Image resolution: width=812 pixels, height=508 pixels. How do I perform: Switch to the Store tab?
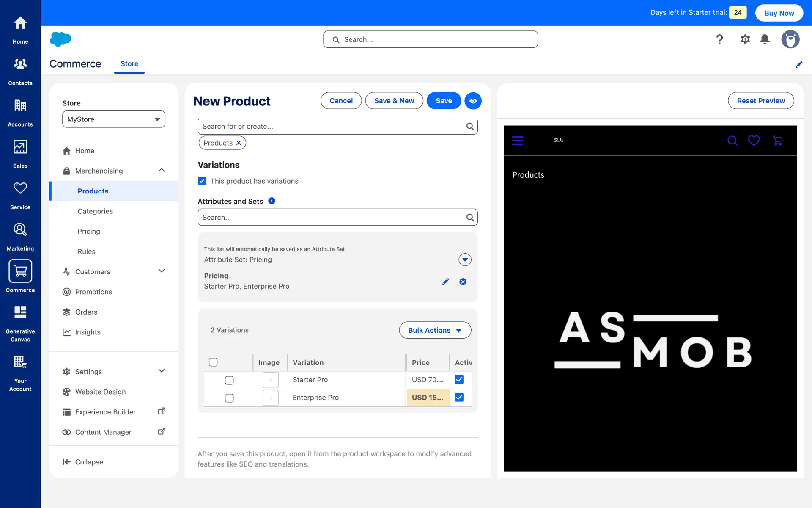pos(129,64)
